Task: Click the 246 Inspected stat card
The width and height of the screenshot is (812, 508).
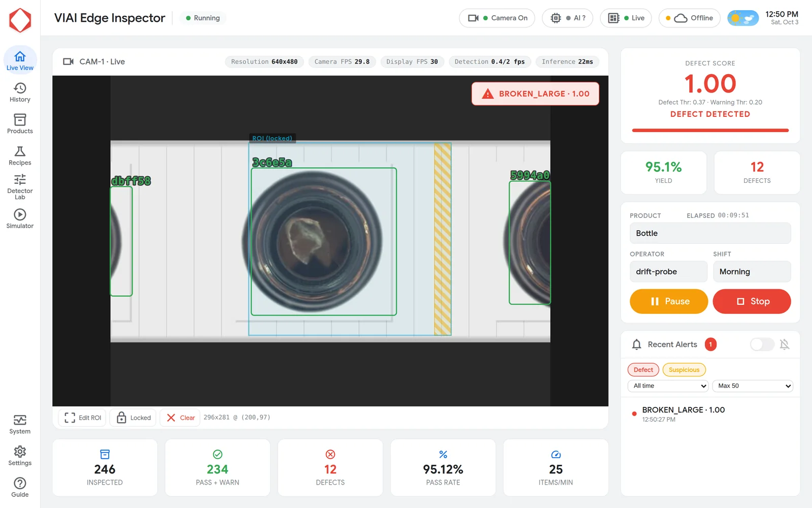Action: [x=105, y=468]
